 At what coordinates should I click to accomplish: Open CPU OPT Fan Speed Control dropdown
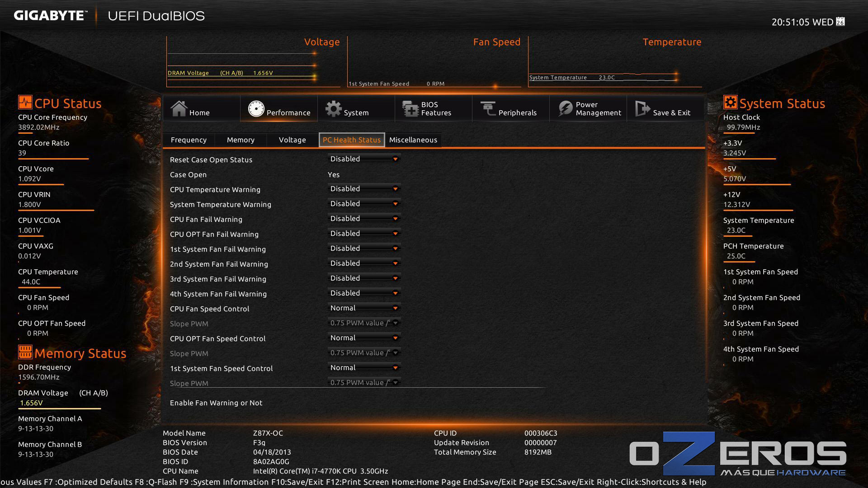coord(364,338)
